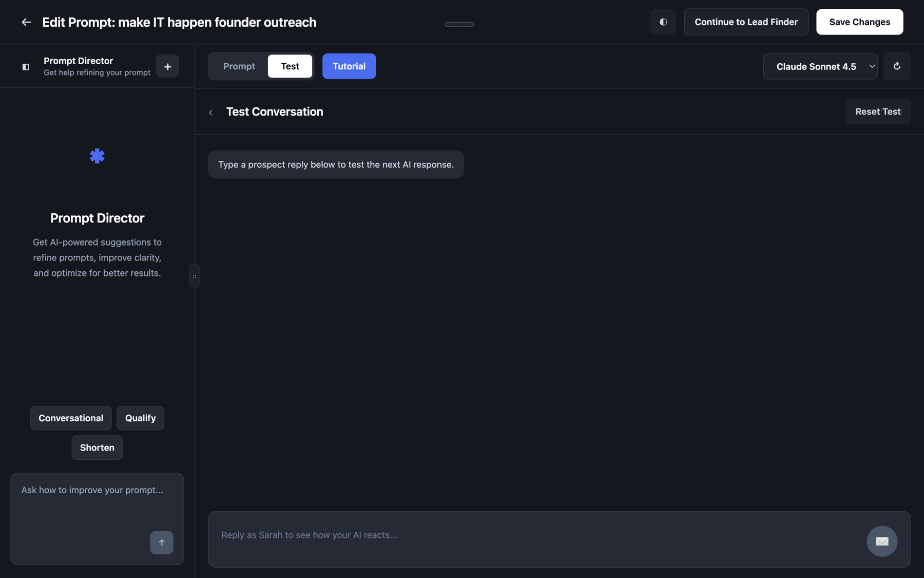Click the pill handle at top center
This screenshot has width=924, height=578.
click(459, 24)
